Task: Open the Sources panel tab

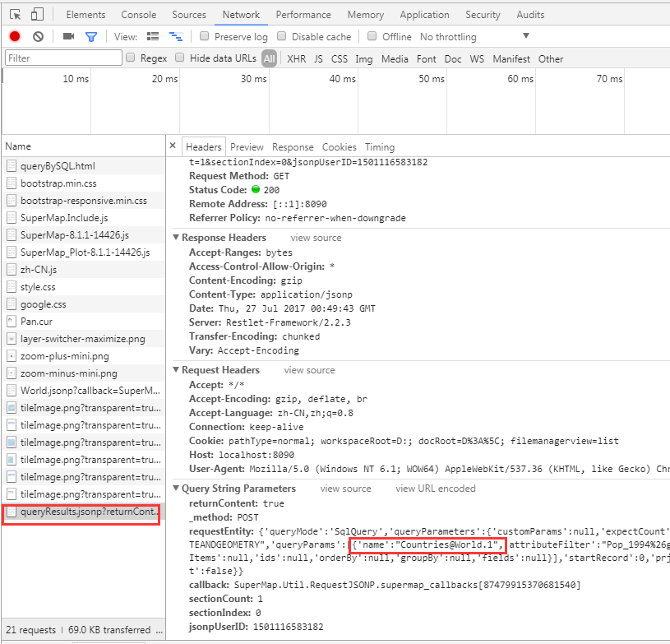Action: [189, 15]
